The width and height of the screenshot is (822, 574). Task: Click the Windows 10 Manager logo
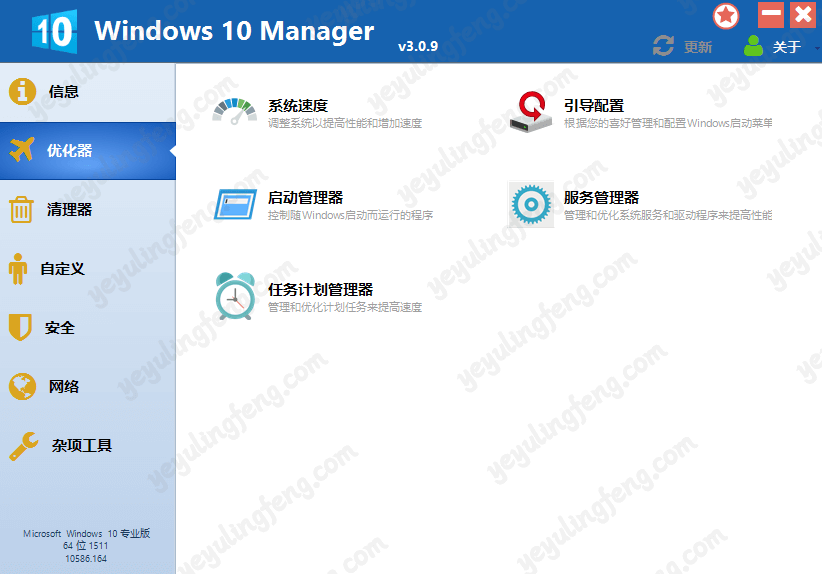pos(55,31)
